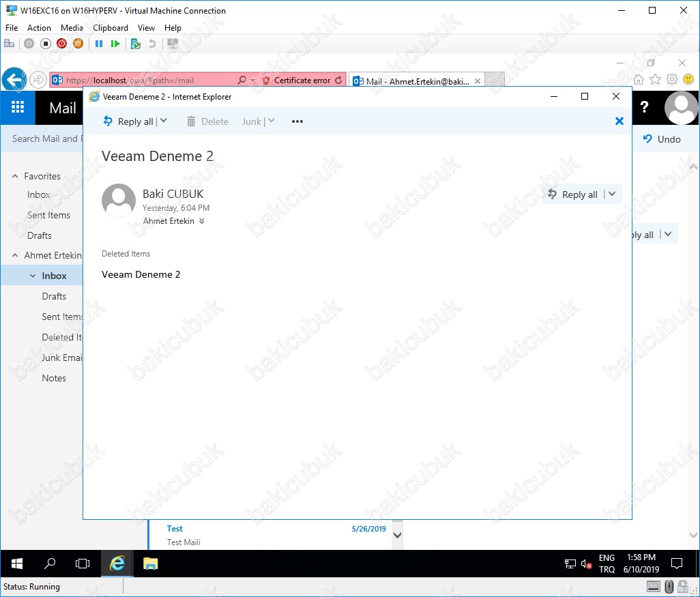Image resolution: width=700 pixels, height=597 pixels.
Task: Refresh the OWA page
Action: tap(339, 81)
